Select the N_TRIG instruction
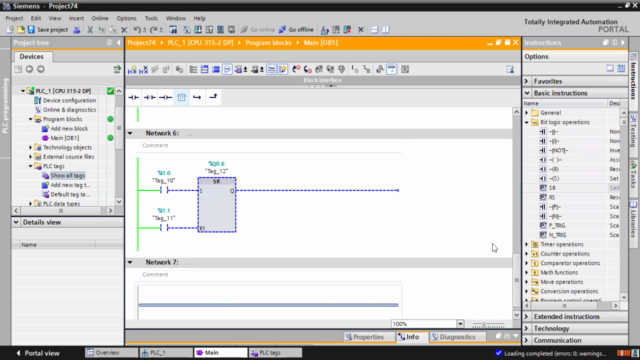Viewport: 640px width, 360px height. (557, 235)
